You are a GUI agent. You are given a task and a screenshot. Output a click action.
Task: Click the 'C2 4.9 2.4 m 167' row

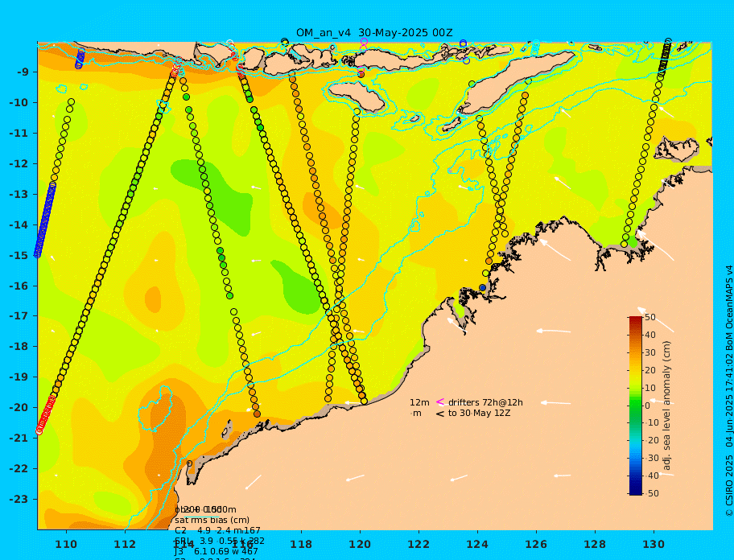(217, 530)
